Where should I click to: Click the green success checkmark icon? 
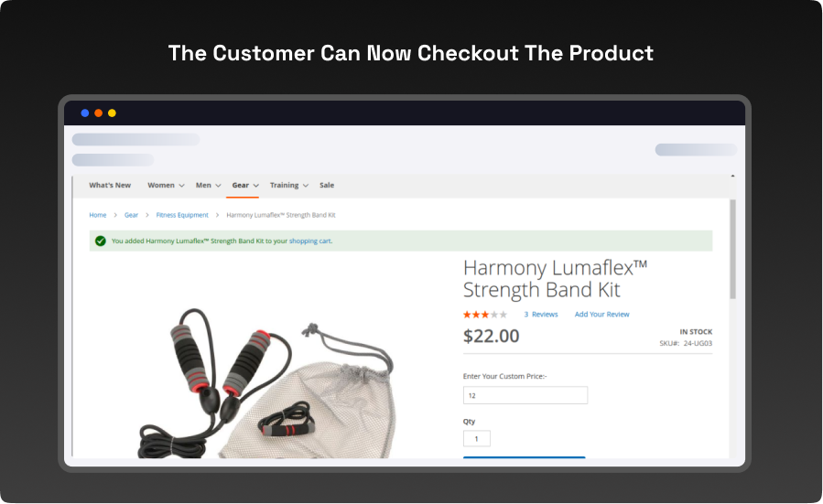pos(101,241)
